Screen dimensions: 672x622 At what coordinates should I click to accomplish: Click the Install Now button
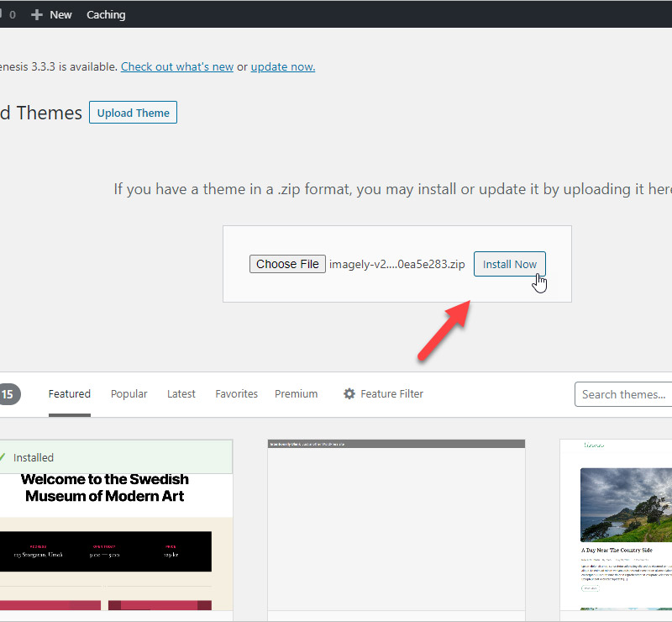pos(510,264)
